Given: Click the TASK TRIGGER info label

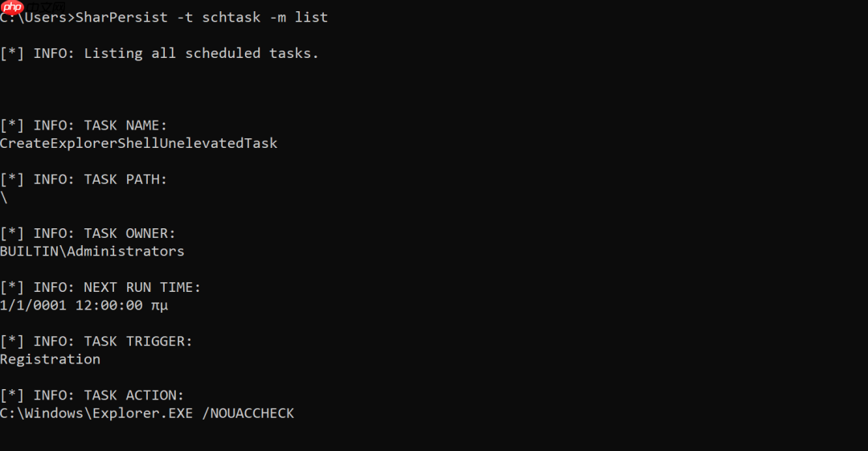Looking at the screenshot, I should point(138,341).
